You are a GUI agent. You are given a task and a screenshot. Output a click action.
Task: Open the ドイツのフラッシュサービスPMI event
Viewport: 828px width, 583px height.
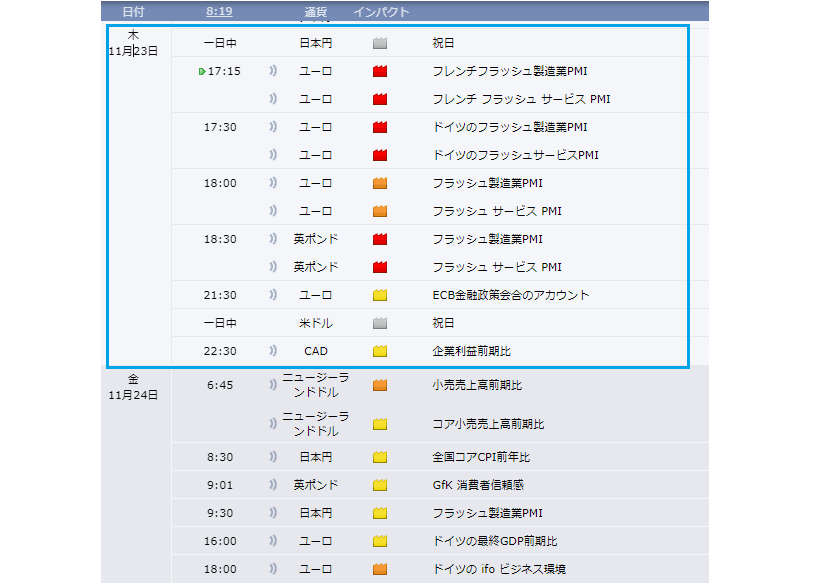(515, 155)
